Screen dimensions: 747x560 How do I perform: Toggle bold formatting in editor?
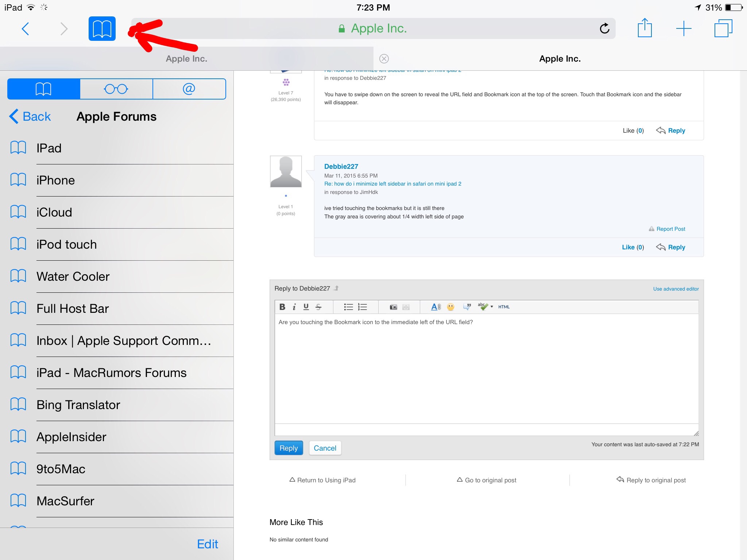click(282, 307)
